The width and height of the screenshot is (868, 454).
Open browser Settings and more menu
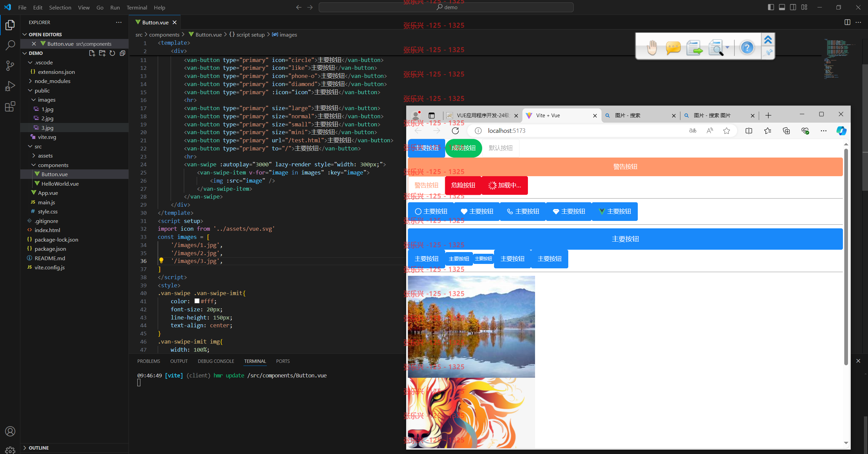(x=824, y=131)
